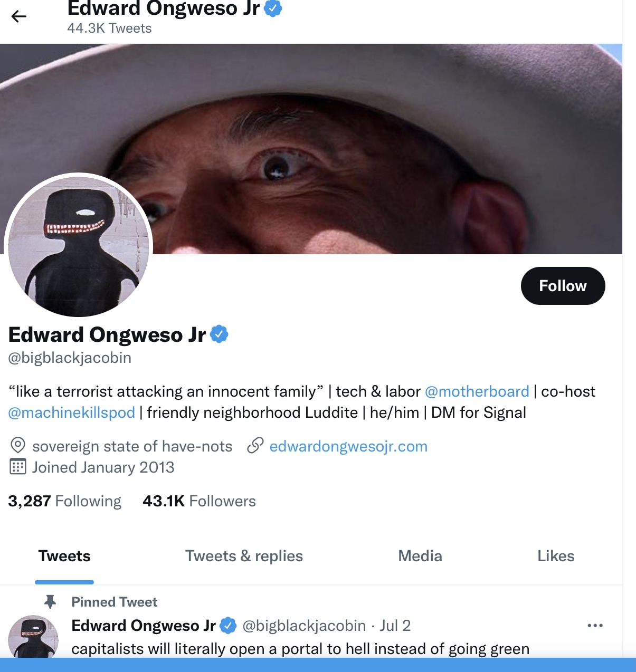Viewport: 636px width, 672px height.
Task: Go back using the left arrow
Action: (x=19, y=17)
